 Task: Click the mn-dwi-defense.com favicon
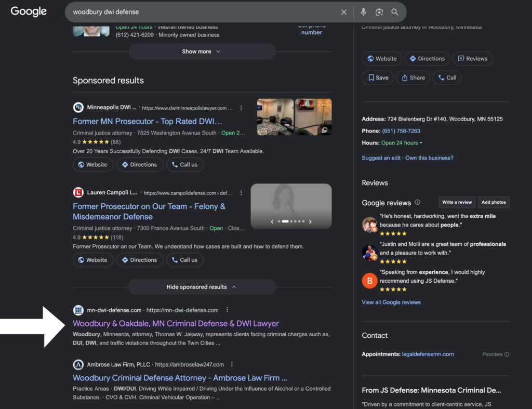pos(78,310)
